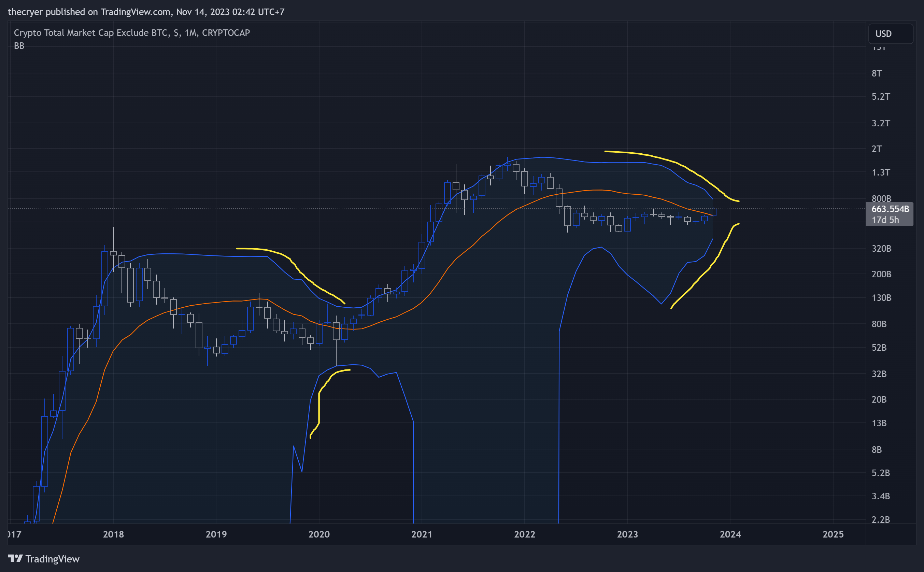Click the 800B price scale label
This screenshot has width=924, height=572.
[x=881, y=199]
